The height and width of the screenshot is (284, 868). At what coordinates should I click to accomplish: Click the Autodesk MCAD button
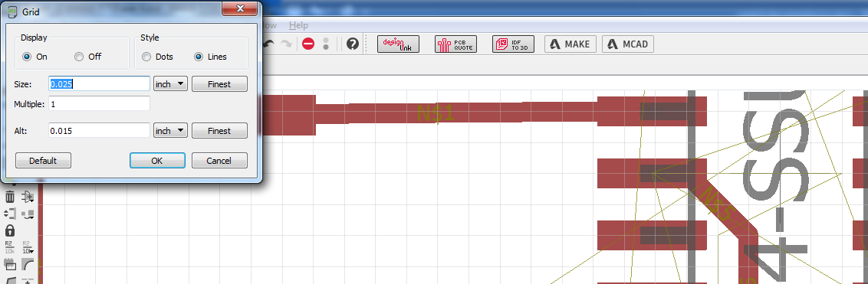(628, 44)
